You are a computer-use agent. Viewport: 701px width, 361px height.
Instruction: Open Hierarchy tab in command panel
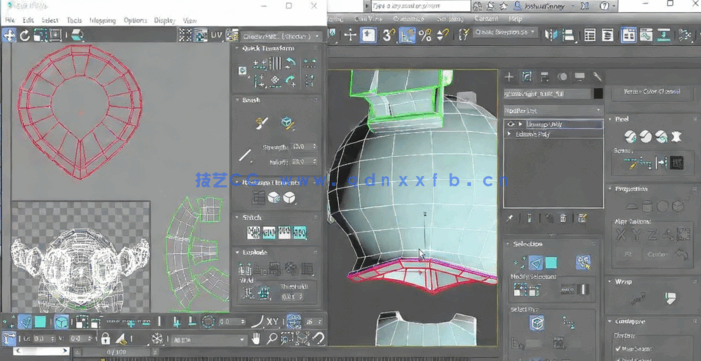tap(545, 77)
